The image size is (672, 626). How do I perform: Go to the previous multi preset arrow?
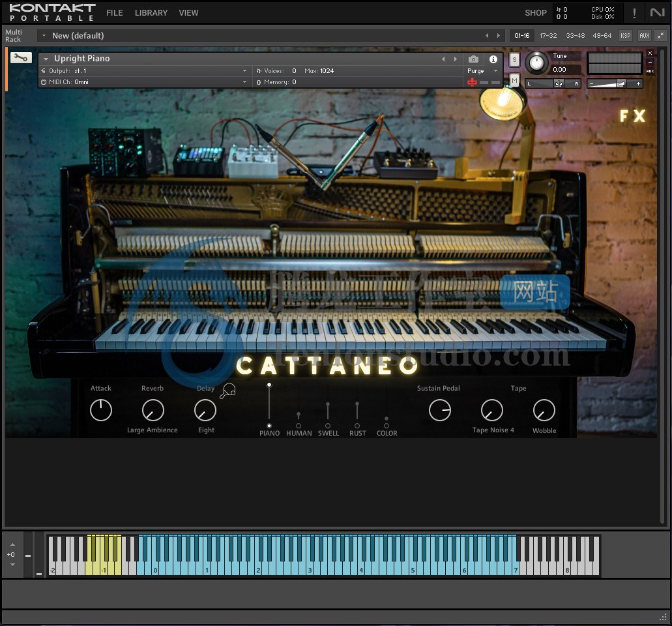(486, 36)
